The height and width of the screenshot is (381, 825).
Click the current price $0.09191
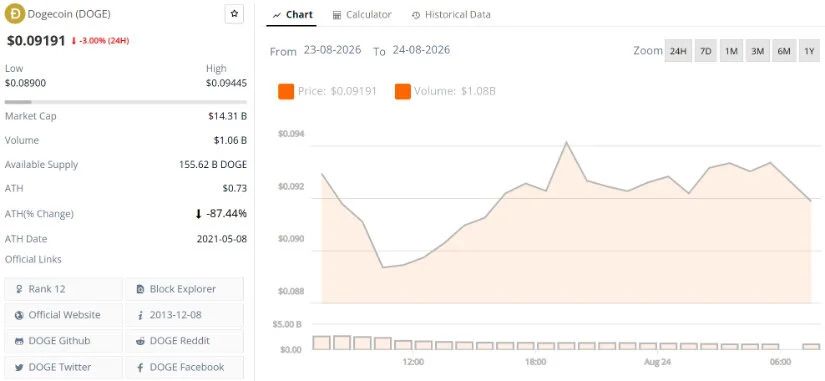(36, 41)
